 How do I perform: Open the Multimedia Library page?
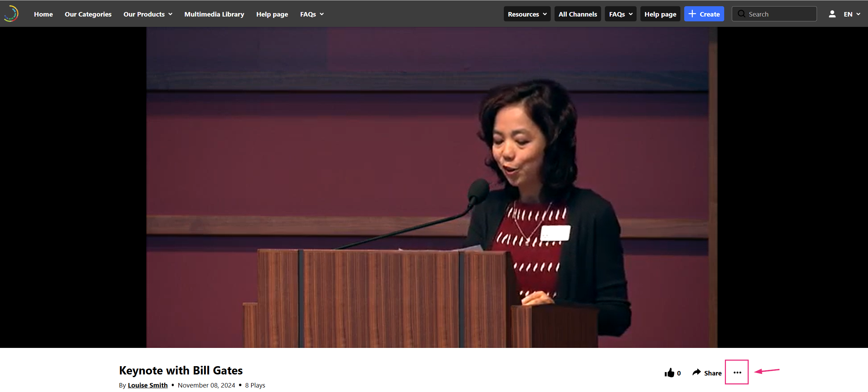pyautogui.click(x=214, y=14)
